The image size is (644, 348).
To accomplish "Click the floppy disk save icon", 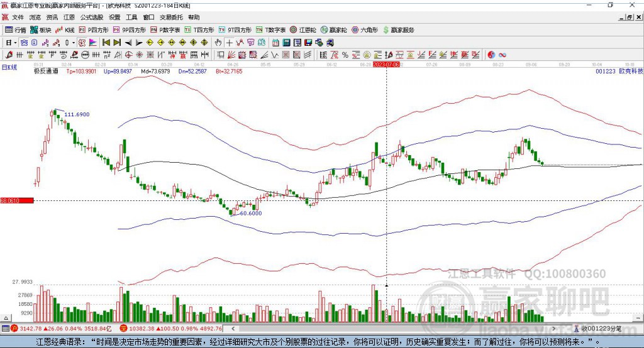I will pyautogui.click(x=308, y=43).
